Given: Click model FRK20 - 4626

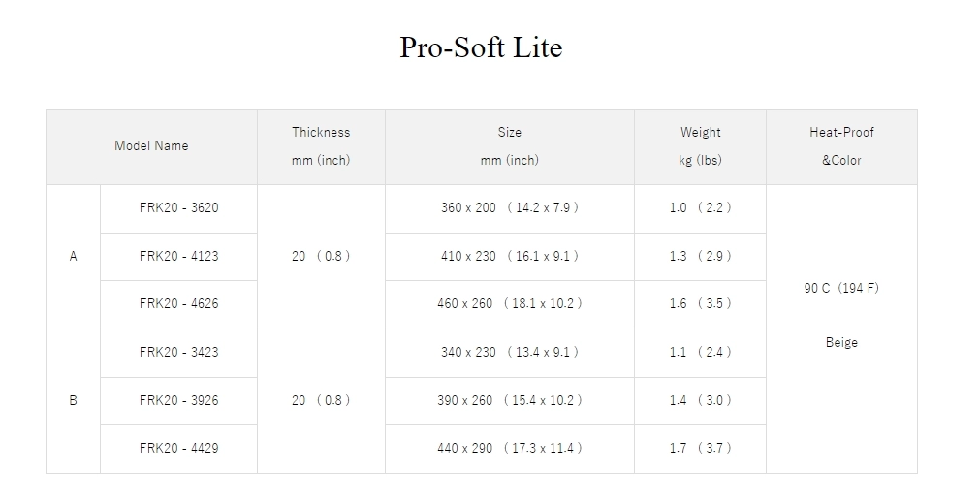Looking at the screenshot, I should click(178, 304).
